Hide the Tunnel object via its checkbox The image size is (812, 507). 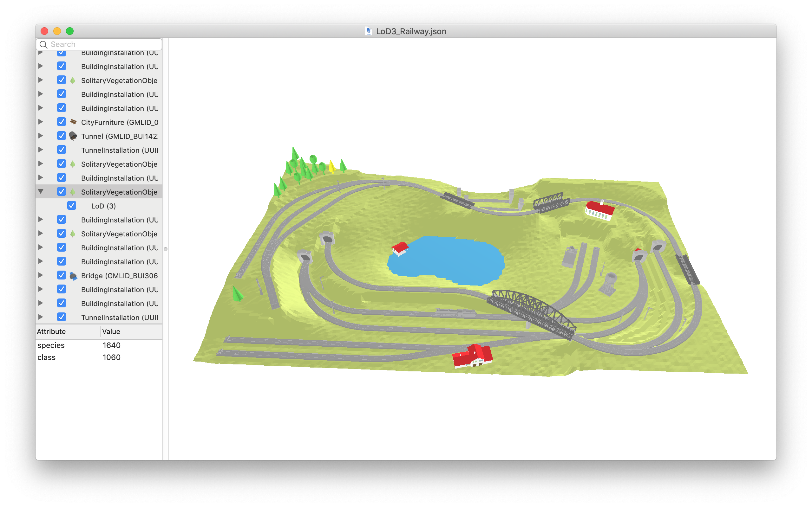click(62, 136)
